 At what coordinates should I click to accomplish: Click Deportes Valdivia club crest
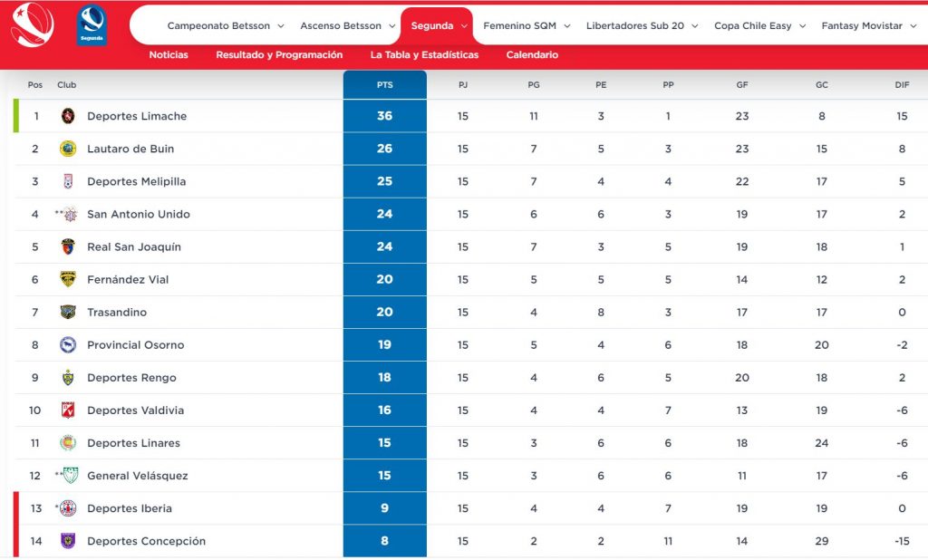[68, 410]
